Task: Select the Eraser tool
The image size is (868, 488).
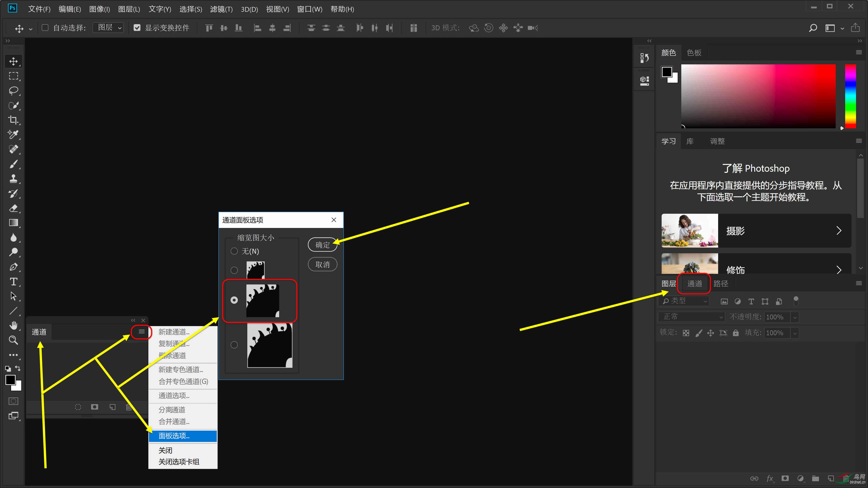Action: click(x=13, y=209)
